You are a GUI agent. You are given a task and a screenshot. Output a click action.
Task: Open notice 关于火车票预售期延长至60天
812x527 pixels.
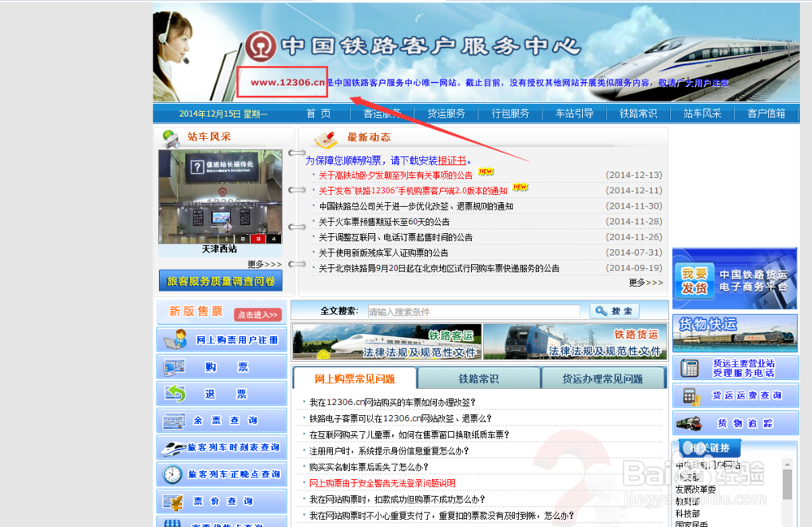click(x=384, y=222)
